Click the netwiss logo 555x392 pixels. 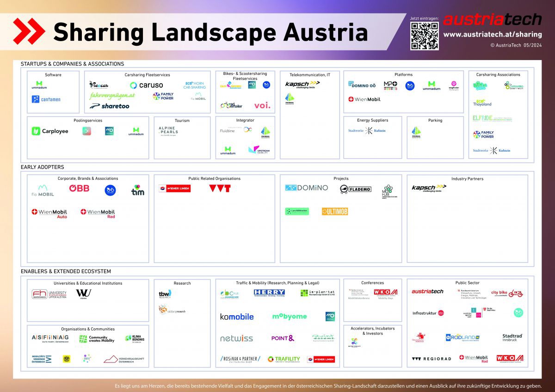pos(236,338)
